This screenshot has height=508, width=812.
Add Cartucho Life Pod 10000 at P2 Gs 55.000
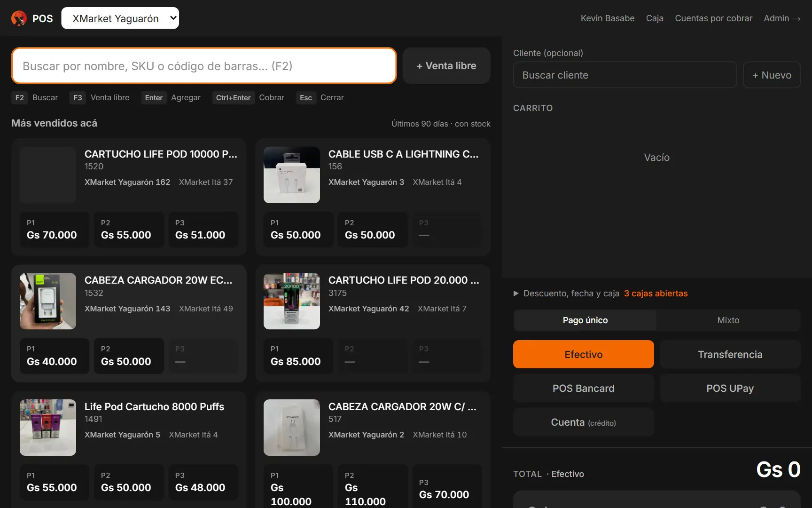[x=129, y=230]
